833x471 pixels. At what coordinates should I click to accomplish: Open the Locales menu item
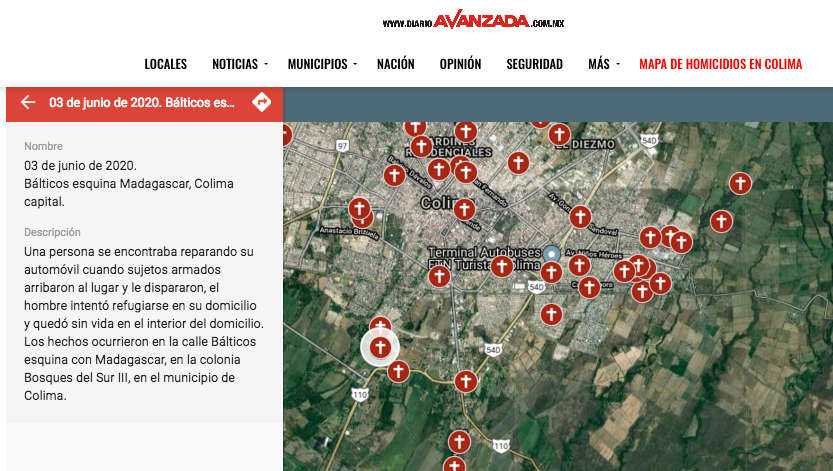(165, 64)
